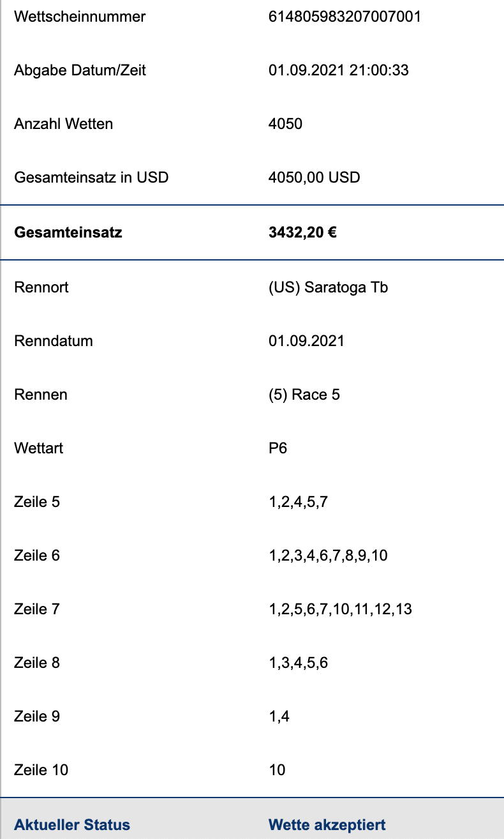Click the Zeile 8 selections 1,3,4,5,6
Image resolution: width=504 pixels, height=839 pixels.
pyautogui.click(x=299, y=663)
